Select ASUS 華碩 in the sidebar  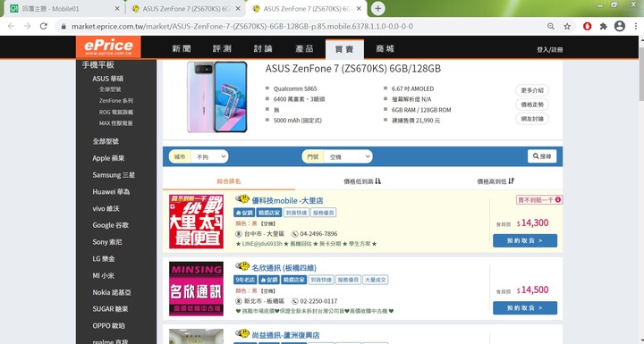point(108,79)
